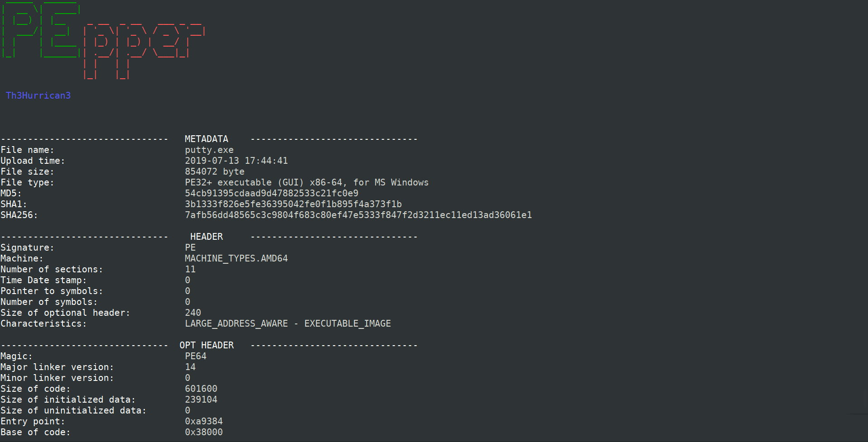This screenshot has width=868, height=442.
Task: Click the EXECUTABLE_IMAGE characteristic
Action: pyautogui.click(x=348, y=323)
